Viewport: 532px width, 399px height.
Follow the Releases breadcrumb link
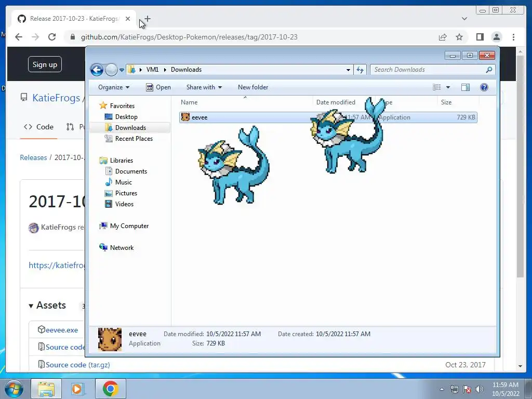point(33,157)
